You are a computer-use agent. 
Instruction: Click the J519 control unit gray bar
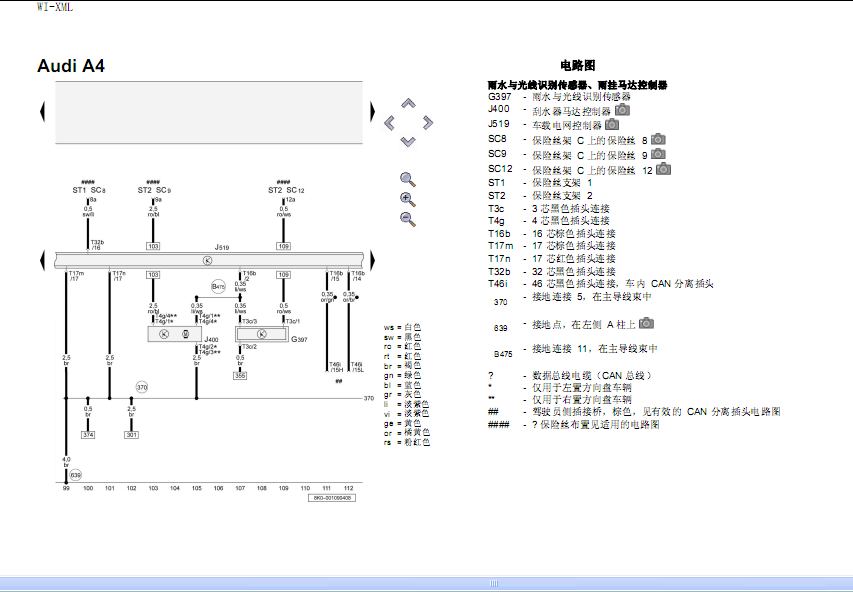pyautogui.click(x=209, y=260)
